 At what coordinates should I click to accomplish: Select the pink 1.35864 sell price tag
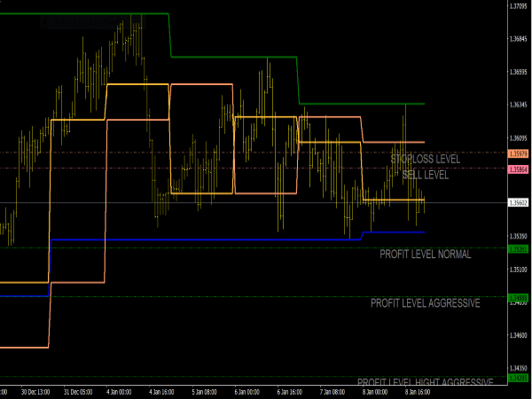coord(520,168)
